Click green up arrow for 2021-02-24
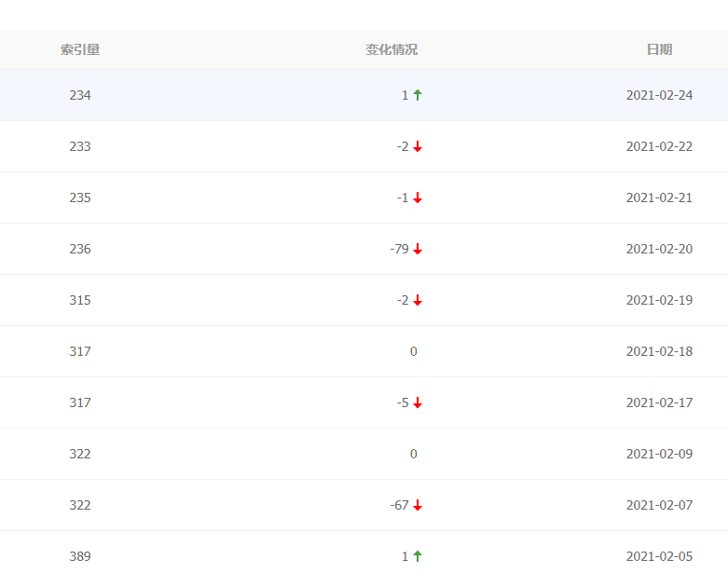This screenshot has width=728, height=573. click(x=418, y=95)
